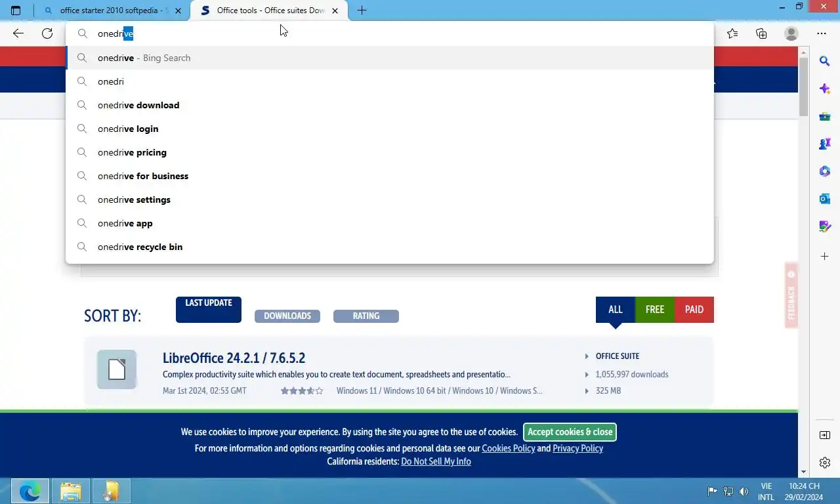Open a new tab with the plus icon
840x504 pixels.
pyautogui.click(x=362, y=10)
